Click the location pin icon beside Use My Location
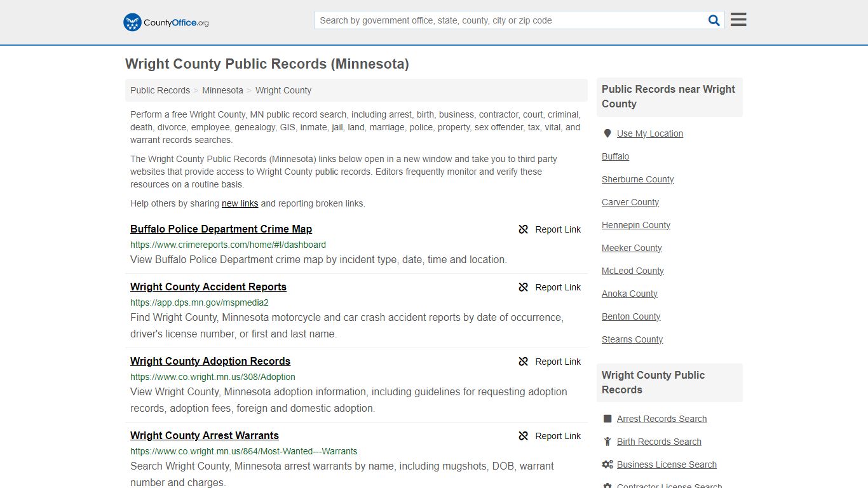The height and width of the screenshot is (488, 868). [607, 133]
